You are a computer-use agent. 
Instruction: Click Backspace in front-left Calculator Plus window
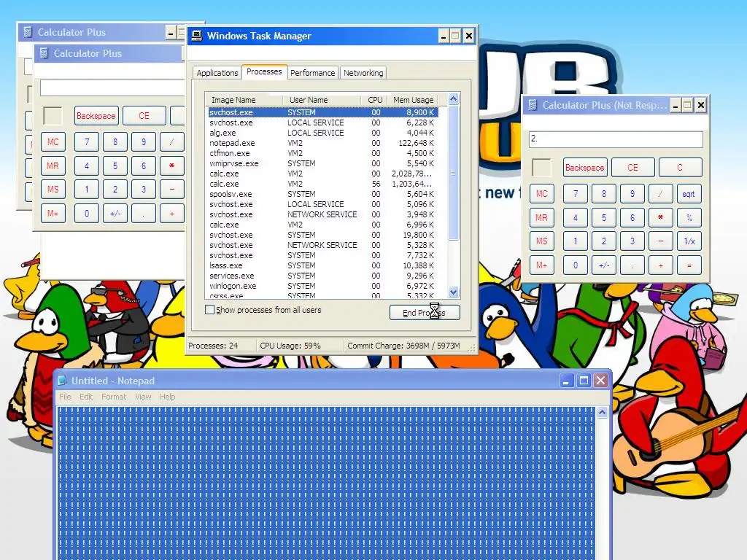[x=96, y=116]
